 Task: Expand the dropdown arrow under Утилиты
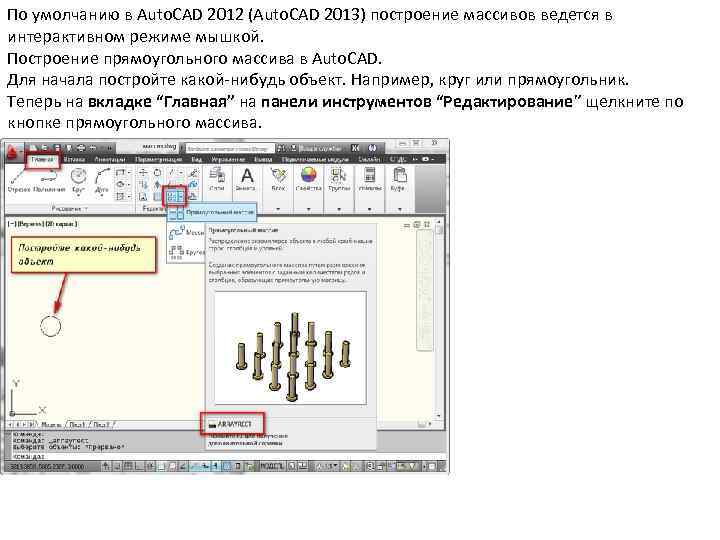(370, 209)
